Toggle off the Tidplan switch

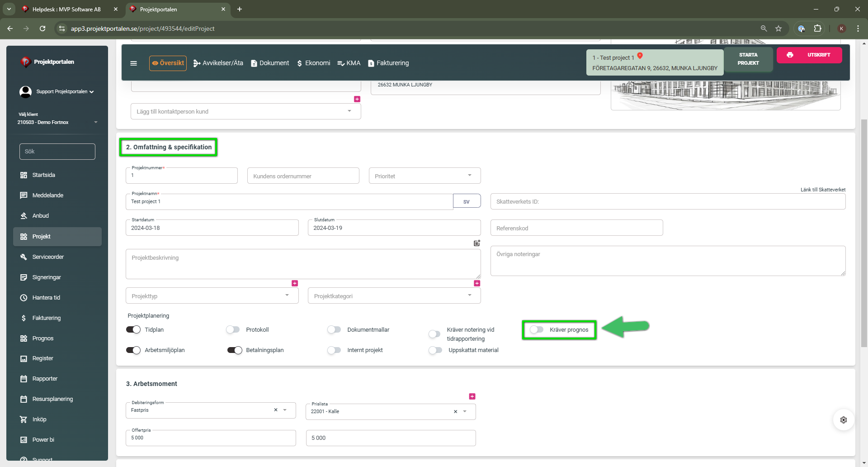[133, 329]
